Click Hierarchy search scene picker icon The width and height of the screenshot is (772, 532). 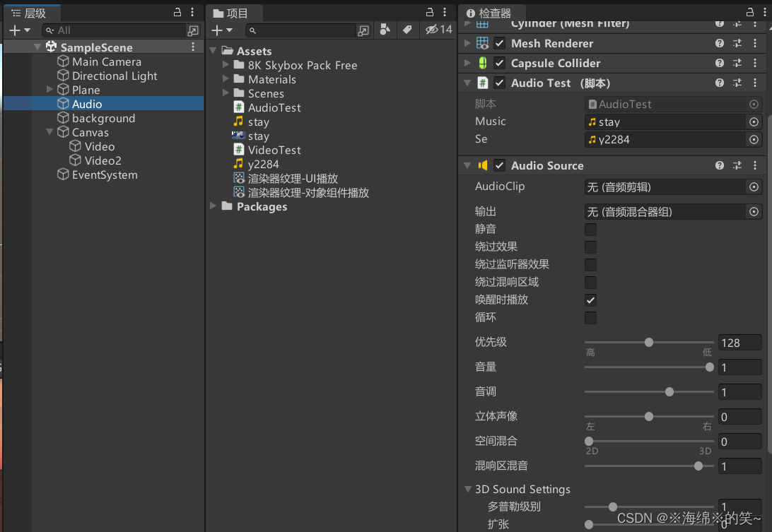click(x=193, y=30)
